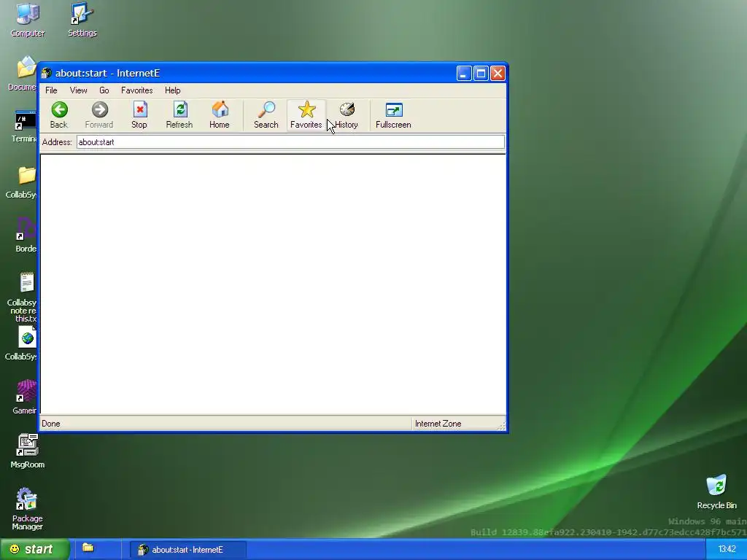This screenshot has width=747, height=560.
Task: Select the Terminal desktop icon
Action: tap(25, 127)
